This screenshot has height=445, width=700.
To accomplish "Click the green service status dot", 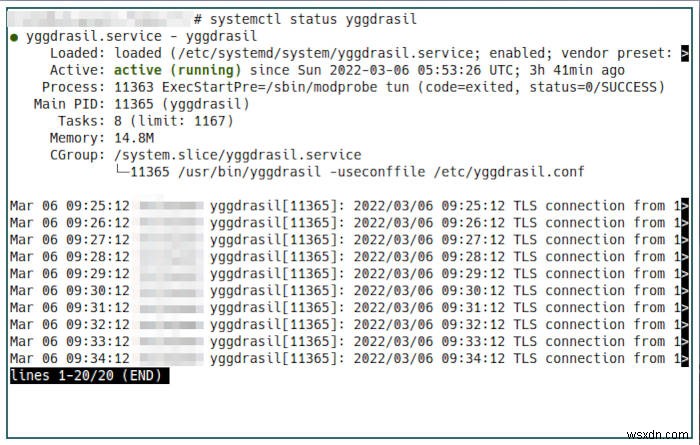I will tap(14, 36).
